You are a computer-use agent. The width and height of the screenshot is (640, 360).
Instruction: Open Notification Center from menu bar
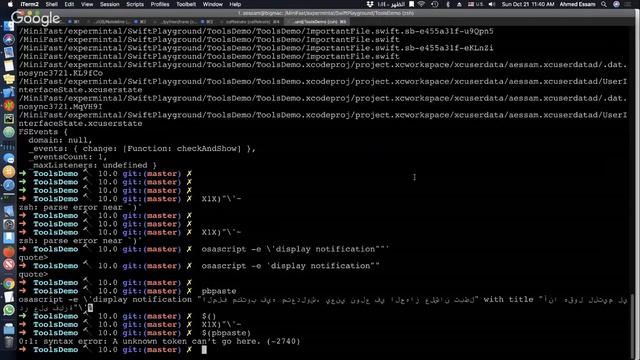[628, 4]
